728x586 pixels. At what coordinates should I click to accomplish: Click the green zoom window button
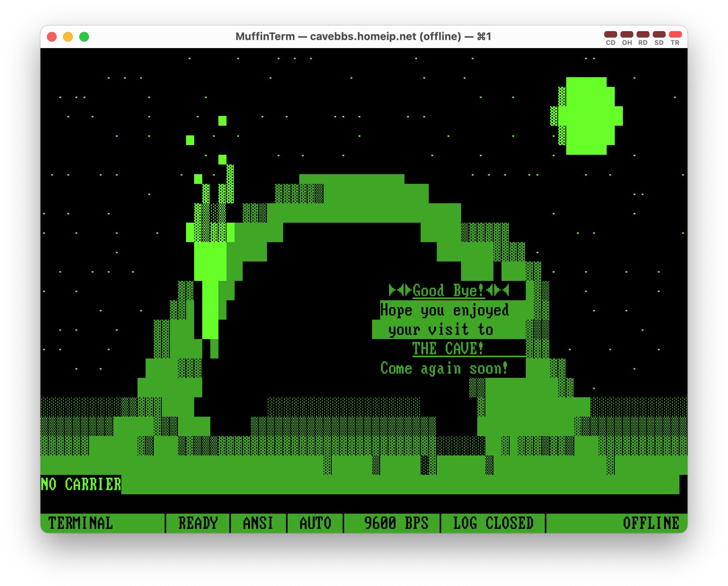[84, 37]
